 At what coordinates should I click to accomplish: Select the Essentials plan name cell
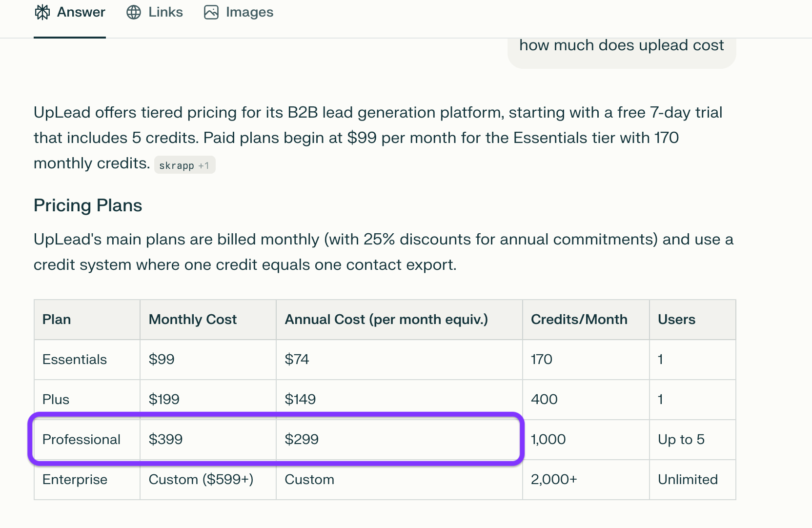pyautogui.click(x=75, y=360)
